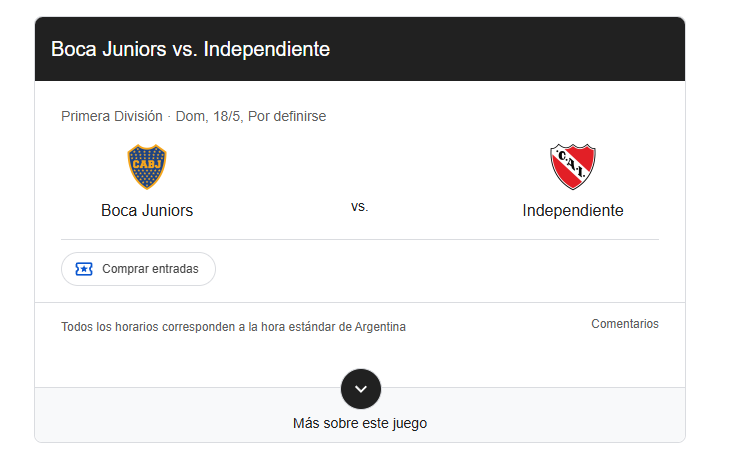The width and height of the screenshot is (729, 452).
Task: Click the Boca Juniors vs. Independiente header title
Action: (191, 49)
